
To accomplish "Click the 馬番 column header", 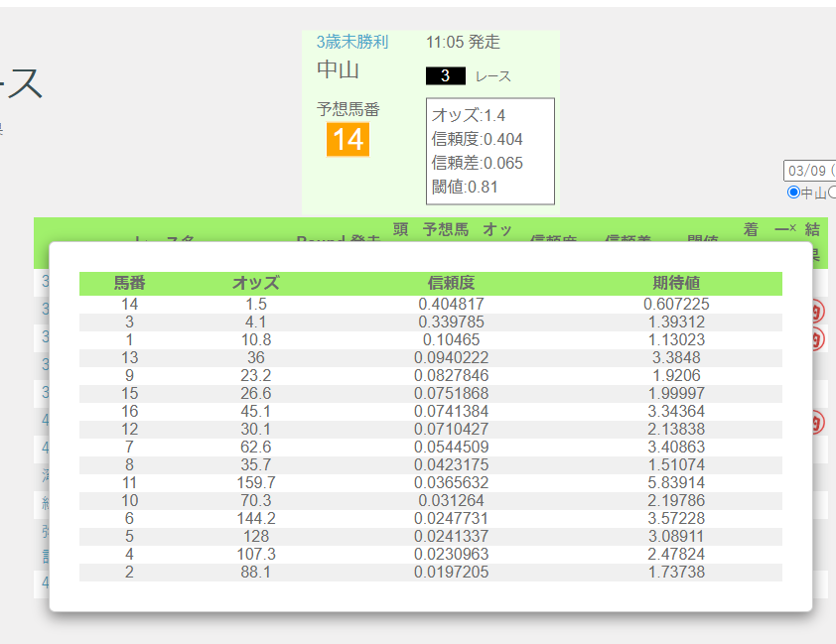I will pos(130,283).
